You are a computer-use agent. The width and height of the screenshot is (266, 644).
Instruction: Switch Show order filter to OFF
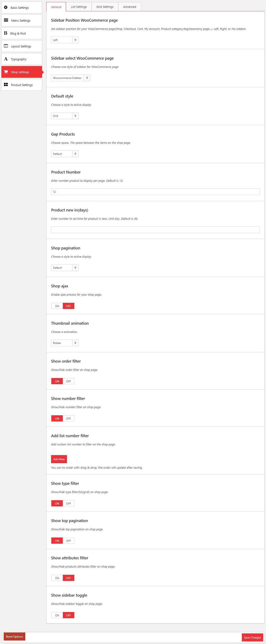coord(68,381)
